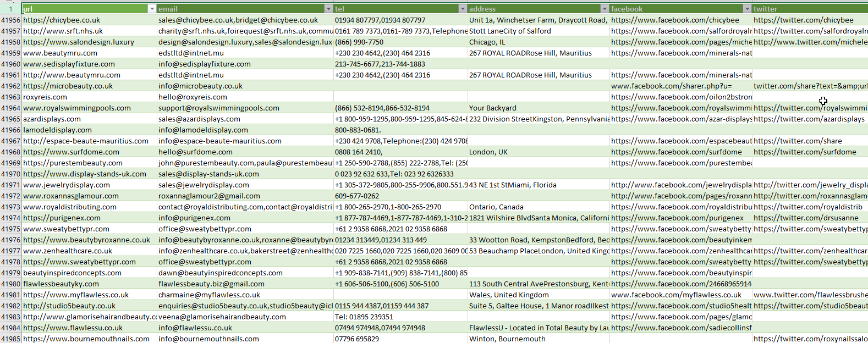Select the twitter header cell
The width and height of the screenshot is (868, 343).
click(x=810, y=9)
